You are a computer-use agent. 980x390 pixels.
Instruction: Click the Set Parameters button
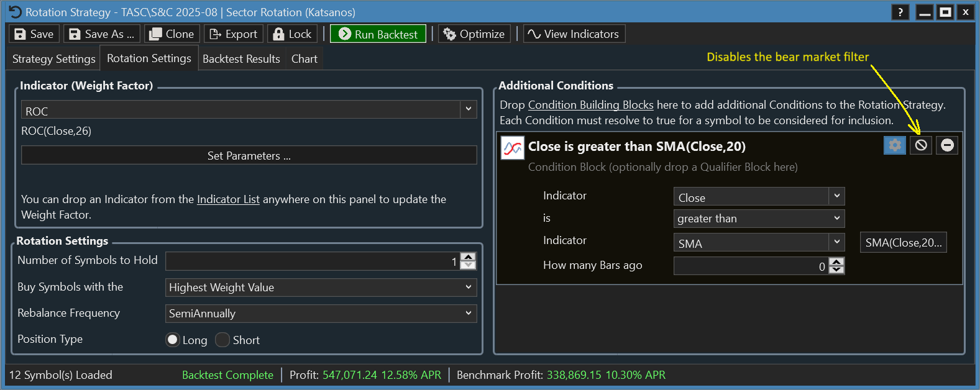(249, 156)
